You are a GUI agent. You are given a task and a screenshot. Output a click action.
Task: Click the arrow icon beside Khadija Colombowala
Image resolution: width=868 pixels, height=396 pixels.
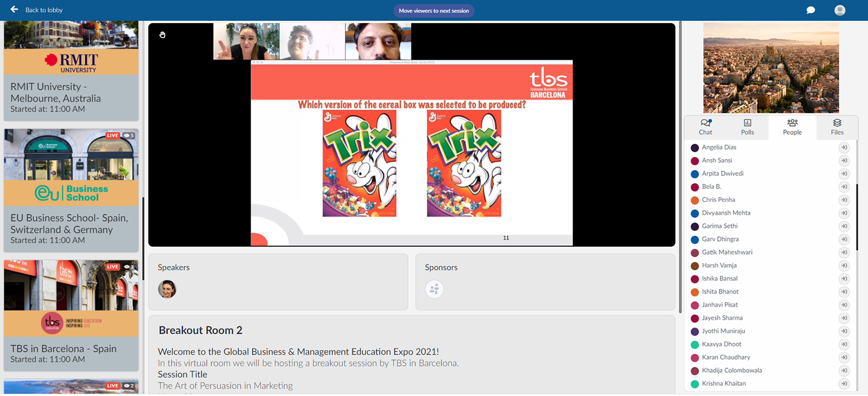pyautogui.click(x=844, y=371)
